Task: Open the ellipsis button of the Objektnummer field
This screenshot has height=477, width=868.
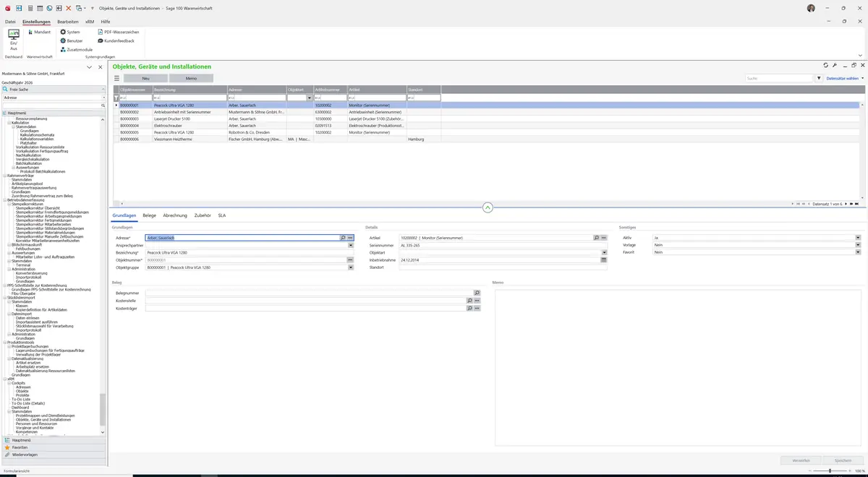Action: pyautogui.click(x=350, y=259)
